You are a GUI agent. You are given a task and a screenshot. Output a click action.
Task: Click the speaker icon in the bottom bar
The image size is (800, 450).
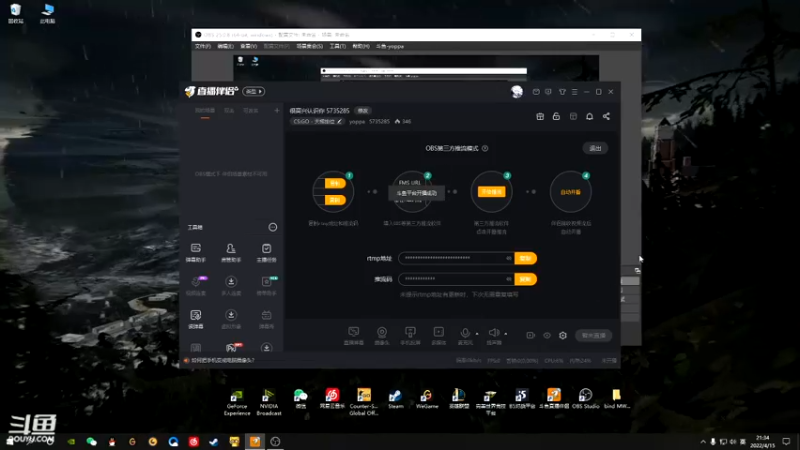[494, 333]
